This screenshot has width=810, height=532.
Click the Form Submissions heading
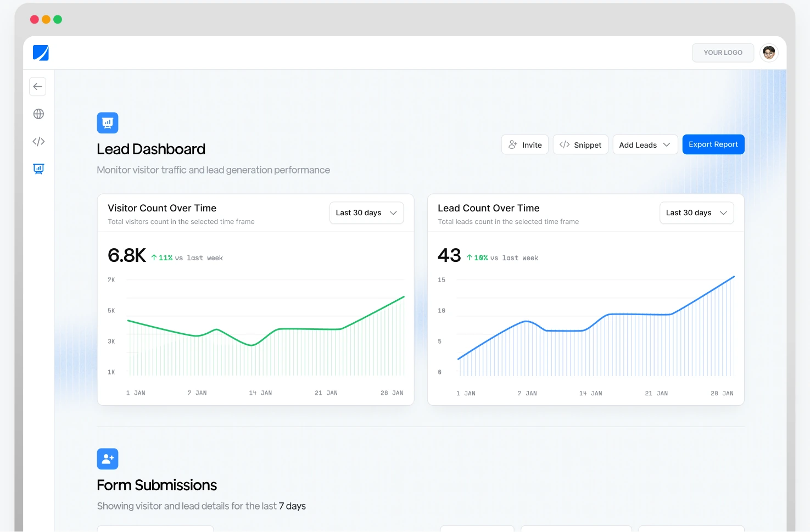click(x=157, y=485)
